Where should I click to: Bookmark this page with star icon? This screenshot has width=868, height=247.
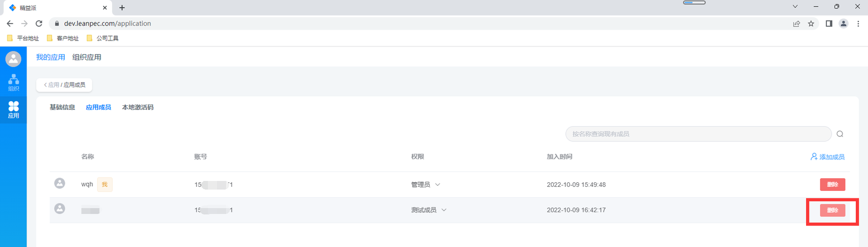click(811, 24)
